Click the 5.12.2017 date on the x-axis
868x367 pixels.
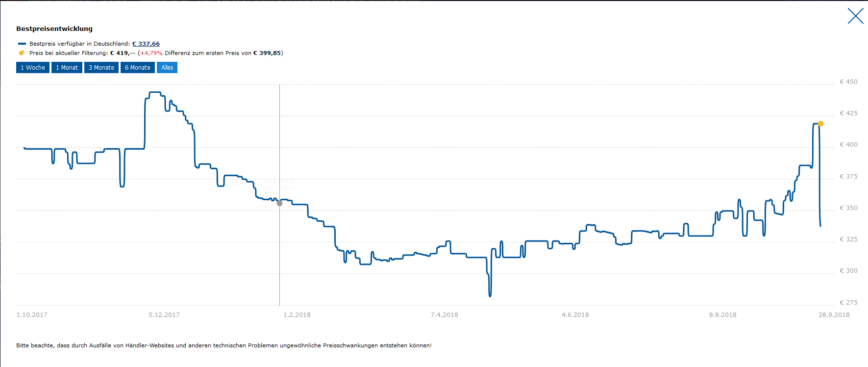(x=164, y=315)
